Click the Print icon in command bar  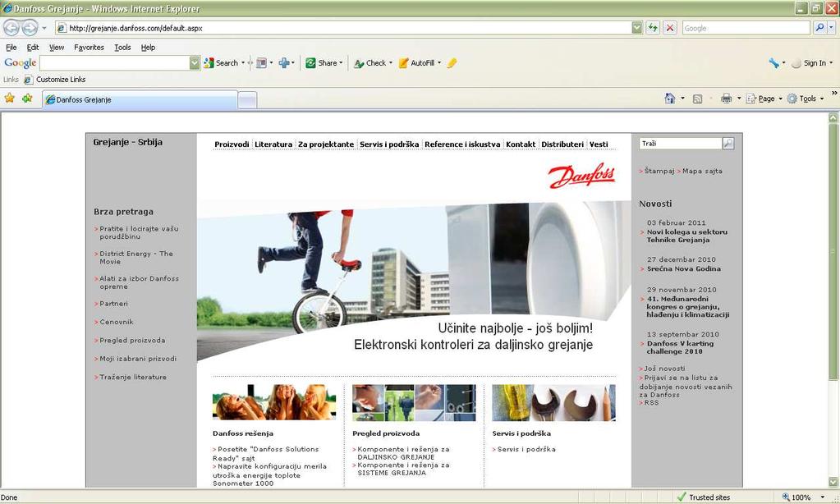click(726, 99)
